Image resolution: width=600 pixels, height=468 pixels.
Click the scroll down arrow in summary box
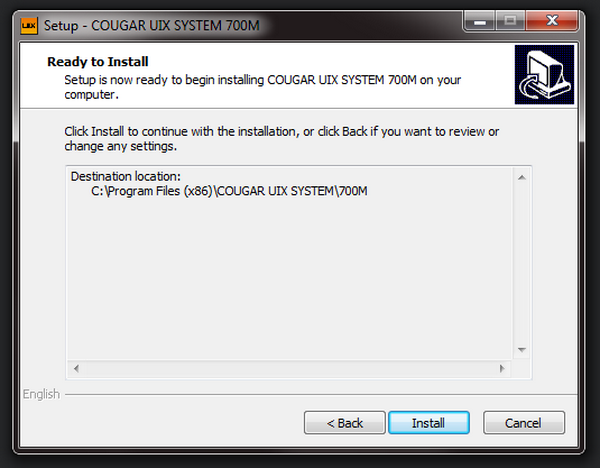point(522,349)
